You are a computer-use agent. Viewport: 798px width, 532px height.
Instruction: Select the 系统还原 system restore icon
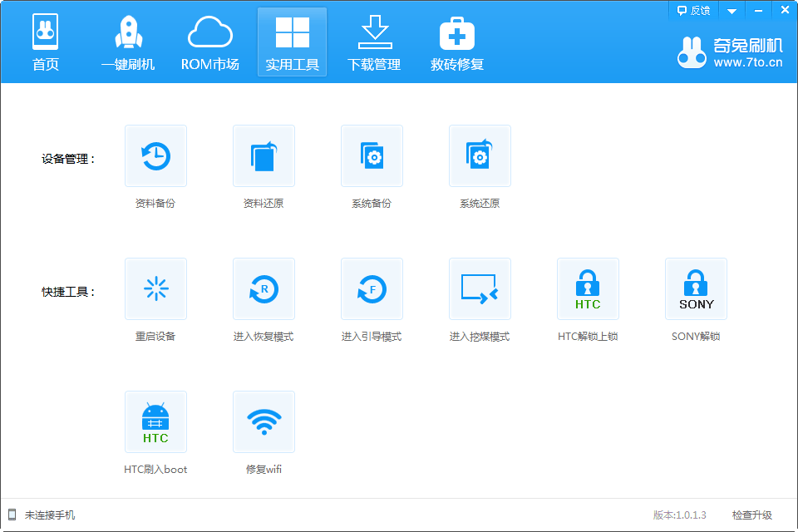[480, 156]
